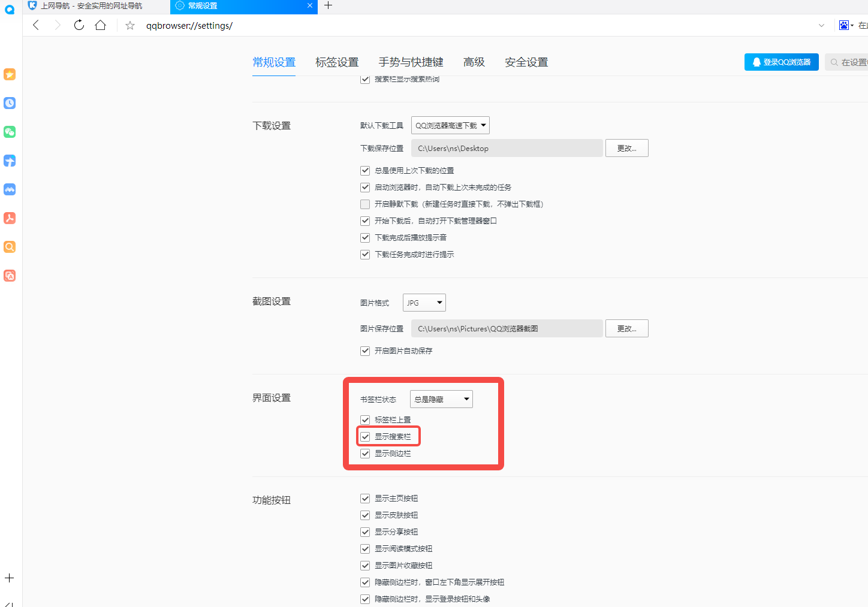Screen dimensions: 868x607
Task: Go to the browser home page
Action: (x=100, y=25)
